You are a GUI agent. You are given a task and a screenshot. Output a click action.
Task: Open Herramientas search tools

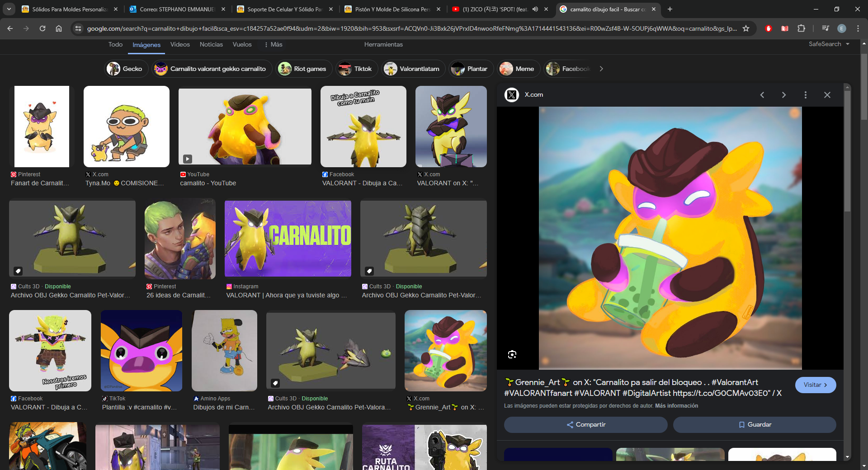[x=383, y=44]
